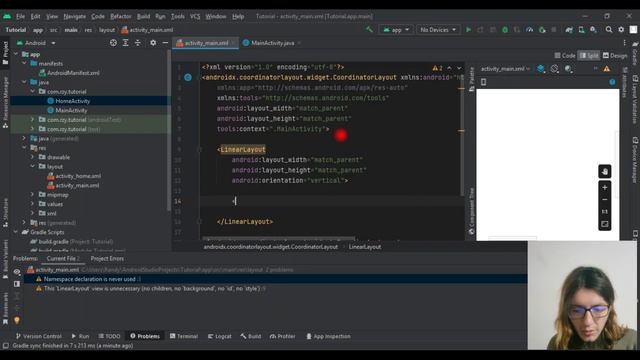Viewport: 640px width, 360px height.
Task: Click the warning triangle in design toolbar
Action: coord(607,69)
